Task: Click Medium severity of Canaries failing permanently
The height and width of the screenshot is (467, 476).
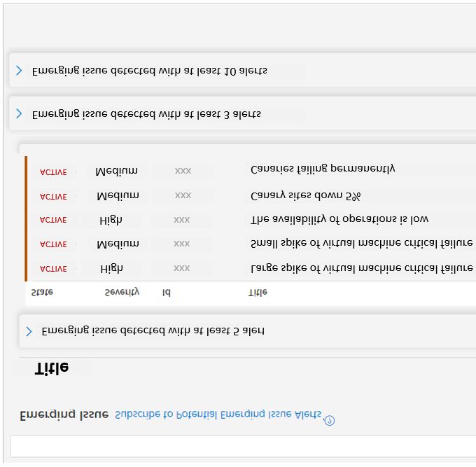Action: [x=117, y=171]
